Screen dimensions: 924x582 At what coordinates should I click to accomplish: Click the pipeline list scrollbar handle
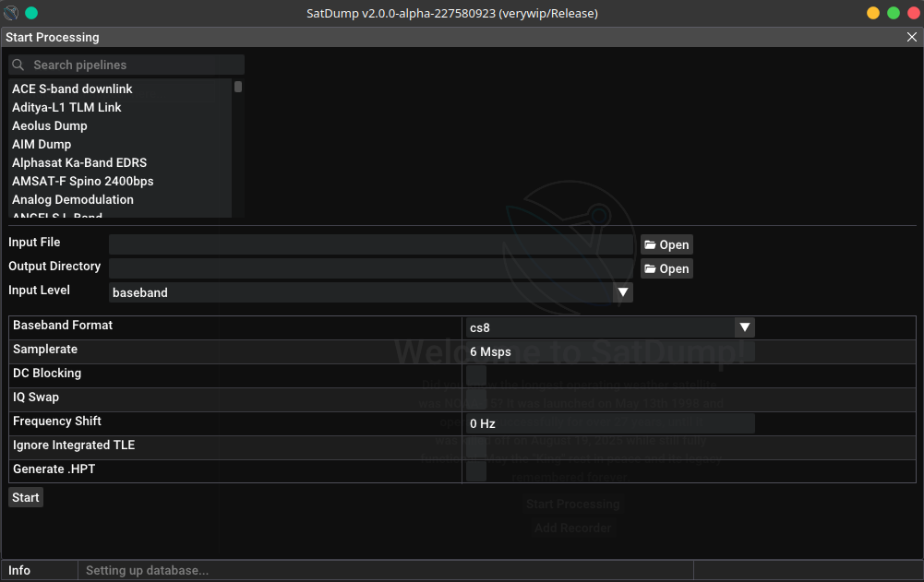[x=238, y=87]
